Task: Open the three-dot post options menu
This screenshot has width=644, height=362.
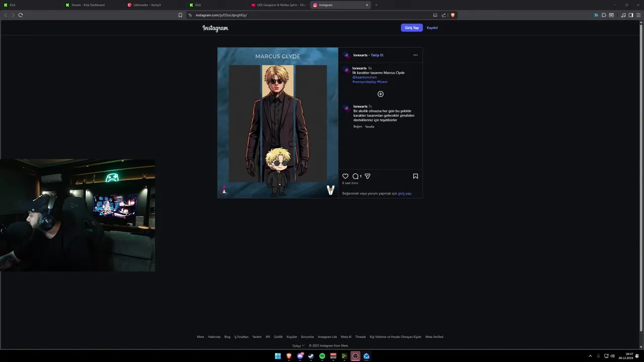Action: coord(416,55)
